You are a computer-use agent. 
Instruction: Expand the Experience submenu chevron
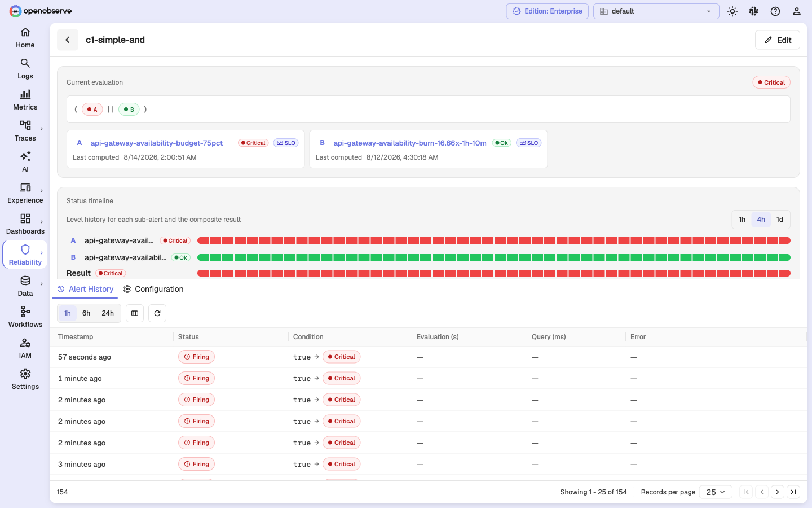[x=42, y=191]
